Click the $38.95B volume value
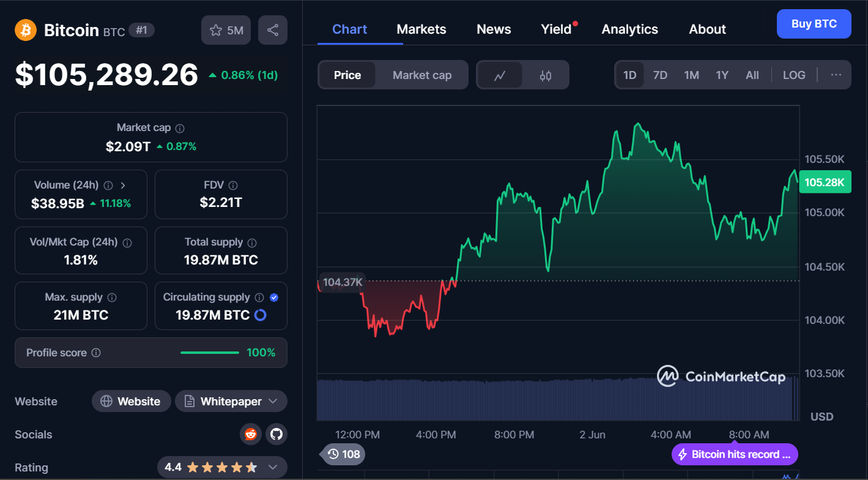 point(57,204)
